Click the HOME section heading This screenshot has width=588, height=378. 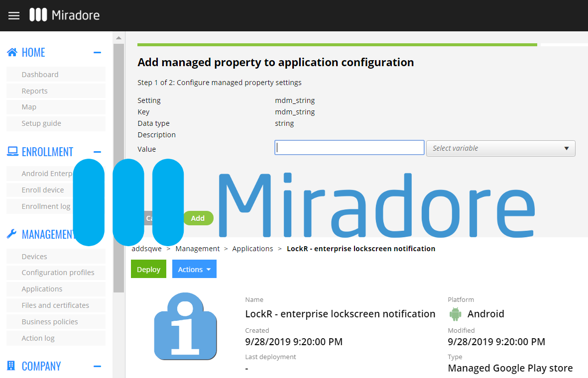(x=33, y=52)
